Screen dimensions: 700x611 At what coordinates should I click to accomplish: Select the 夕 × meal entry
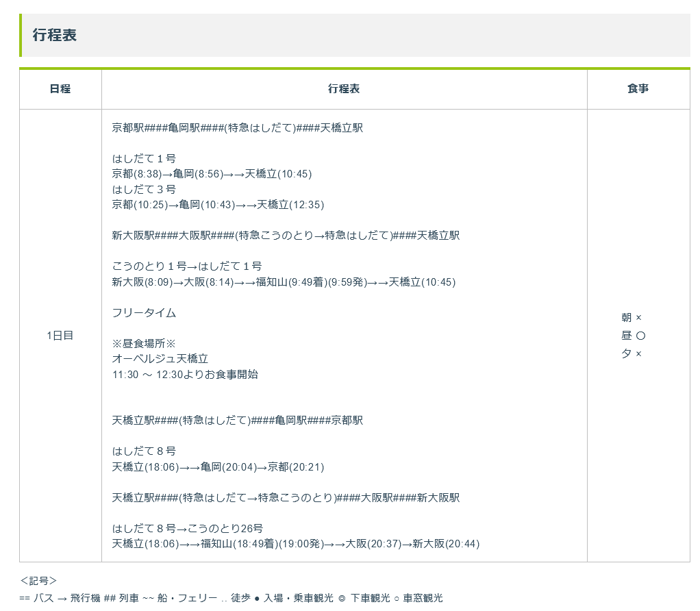click(632, 354)
